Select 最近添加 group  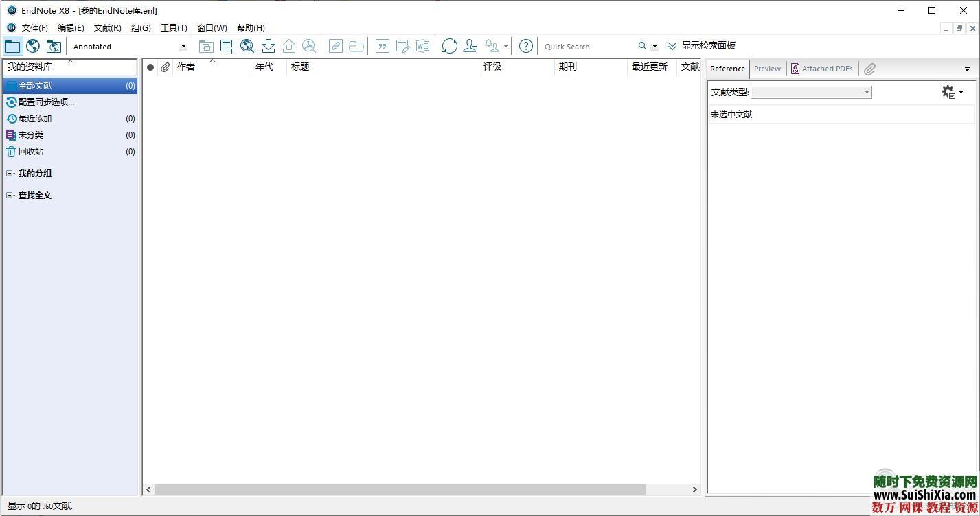click(70, 119)
